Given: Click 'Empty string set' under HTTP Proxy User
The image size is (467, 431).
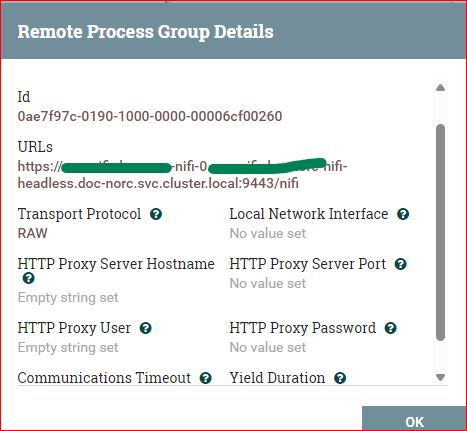Looking at the screenshot, I should coord(68,347).
